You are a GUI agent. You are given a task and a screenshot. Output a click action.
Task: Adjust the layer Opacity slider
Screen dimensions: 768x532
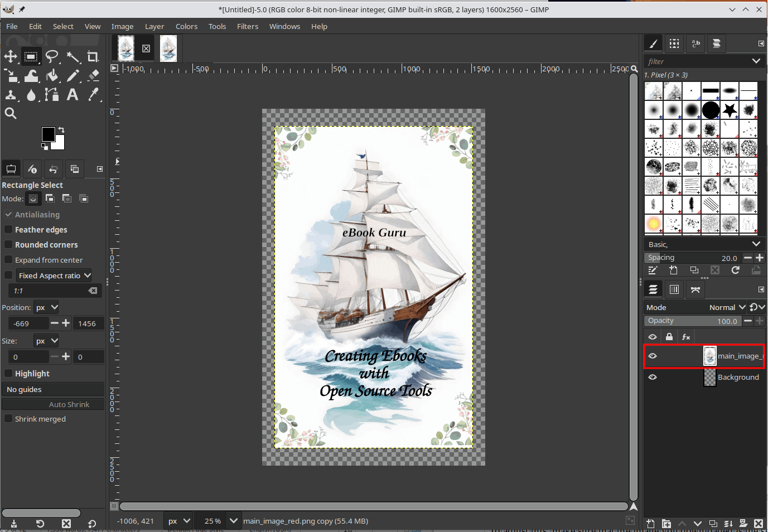pos(692,321)
